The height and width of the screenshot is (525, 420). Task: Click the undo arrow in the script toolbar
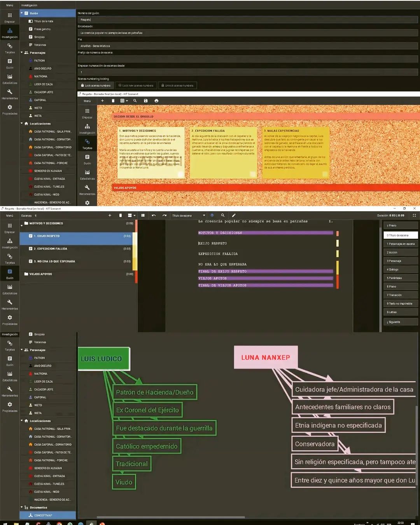(154, 215)
